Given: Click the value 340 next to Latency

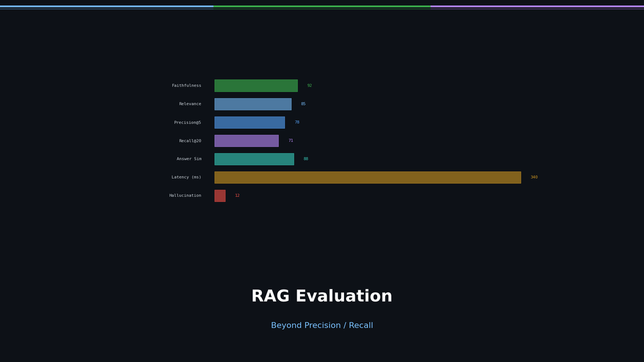Looking at the screenshot, I should point(533,177).
